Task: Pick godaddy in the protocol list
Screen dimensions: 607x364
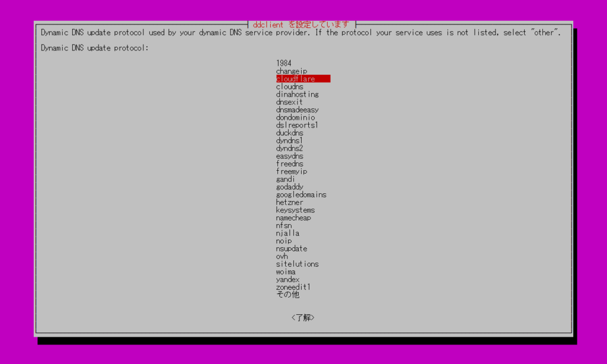Action: (289, 187)
